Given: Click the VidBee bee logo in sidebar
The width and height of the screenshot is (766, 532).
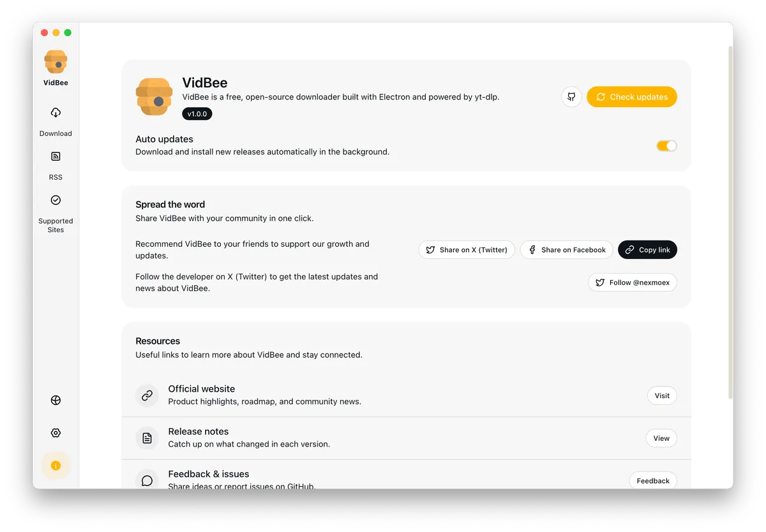Looking at the screenshot, I should [x=56, y=60].
